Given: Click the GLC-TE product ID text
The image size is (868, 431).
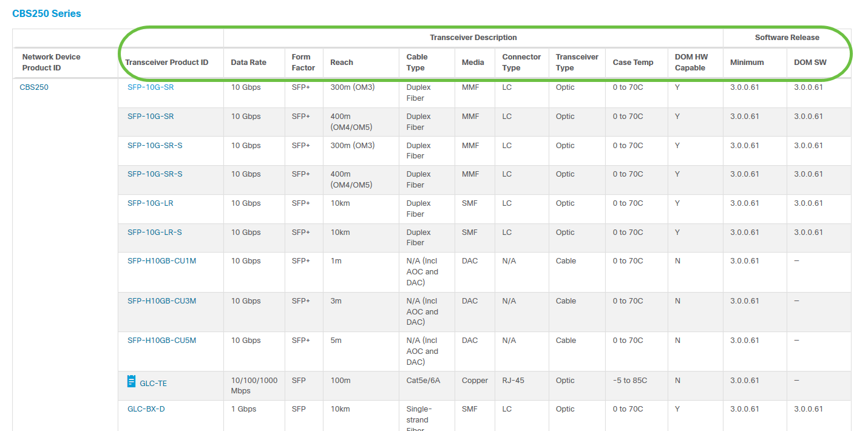Looking at the screenshot, I should 153,384.
